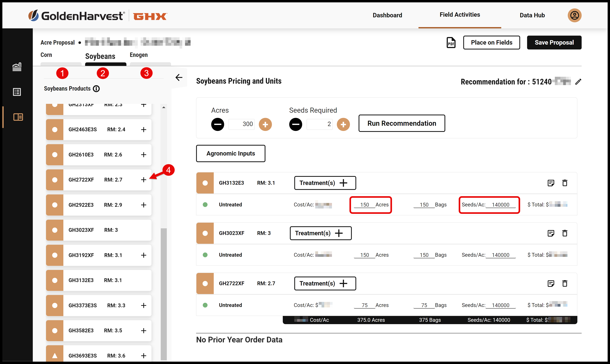Select GH3132E3 card in the products list
This screenshot has height=364, width=610.
(99, 280)
